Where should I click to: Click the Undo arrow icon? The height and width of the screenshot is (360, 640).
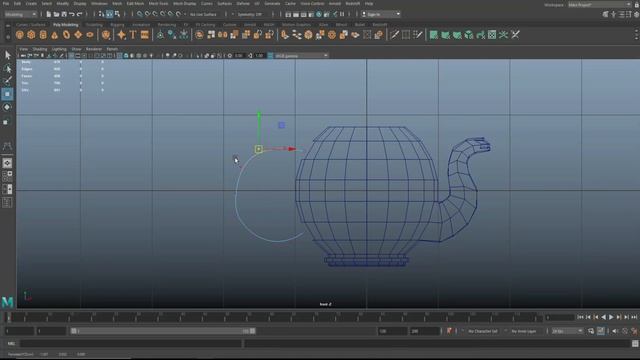(71, 14)
